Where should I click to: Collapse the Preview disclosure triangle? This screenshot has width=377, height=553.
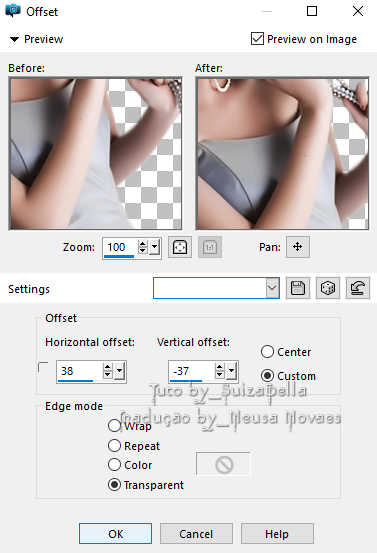(14, 39)
